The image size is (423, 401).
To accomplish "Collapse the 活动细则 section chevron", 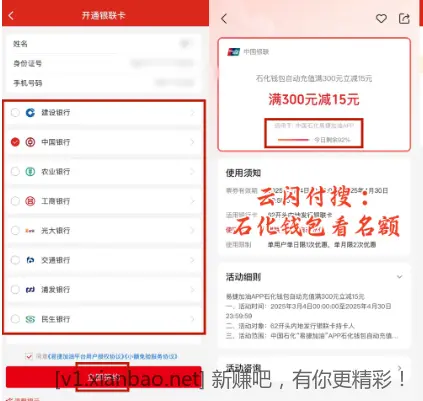I will 399,277.
